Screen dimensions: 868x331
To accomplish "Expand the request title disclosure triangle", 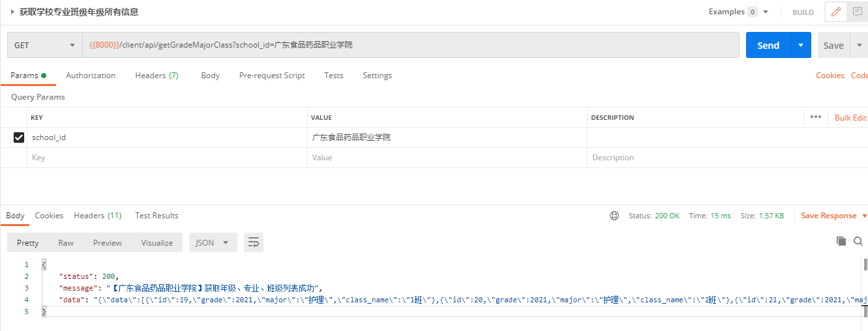I will pos(12,12).
